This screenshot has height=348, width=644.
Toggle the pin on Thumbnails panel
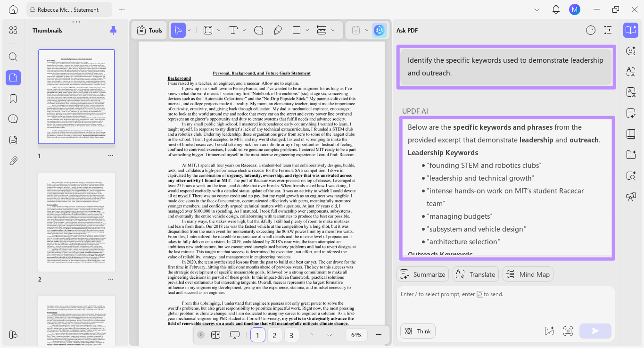pyautogui.click(x=113, y=30)
